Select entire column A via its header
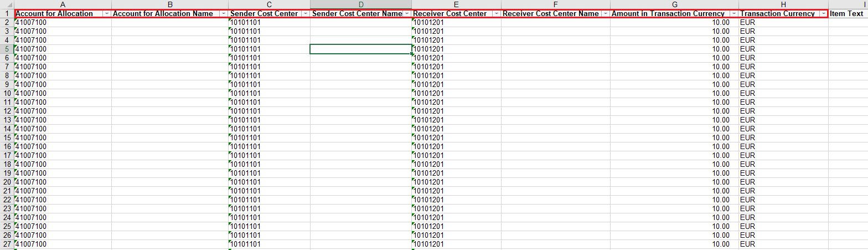The height and width of the screenshot is (250, 868). (63, 4)
